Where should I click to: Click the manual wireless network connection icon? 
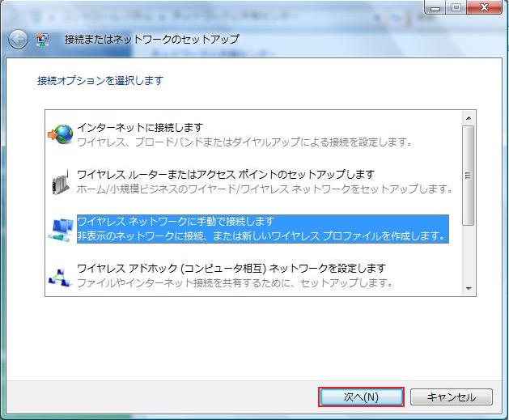coord(60,228)
